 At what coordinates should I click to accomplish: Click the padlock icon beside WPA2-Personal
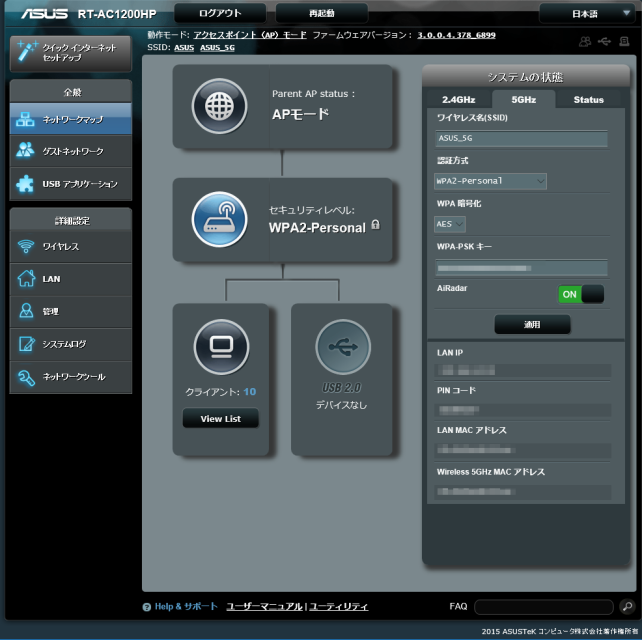pos(375,224)
